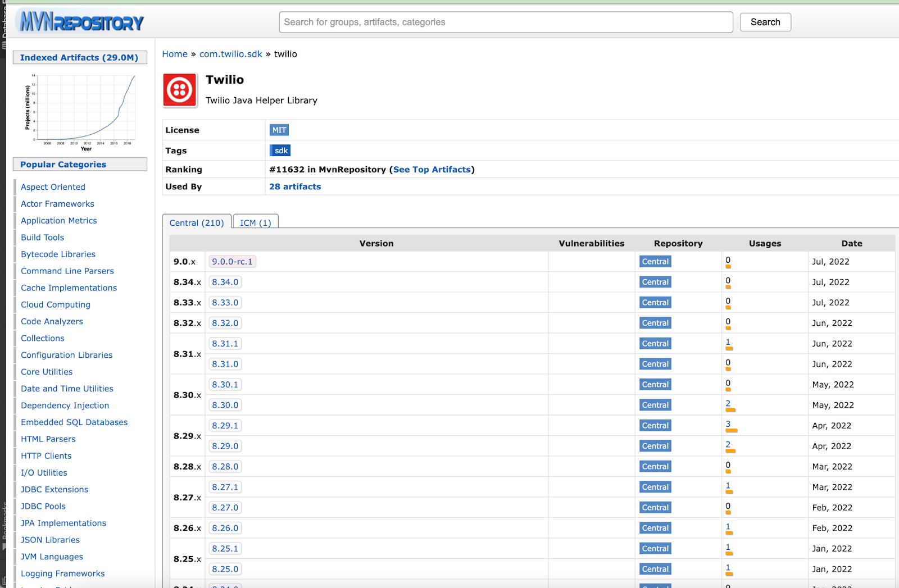The width and height of the screenshot is (899, 588).
Task: Open Popular Categories heading link
Action: [63, 165]
